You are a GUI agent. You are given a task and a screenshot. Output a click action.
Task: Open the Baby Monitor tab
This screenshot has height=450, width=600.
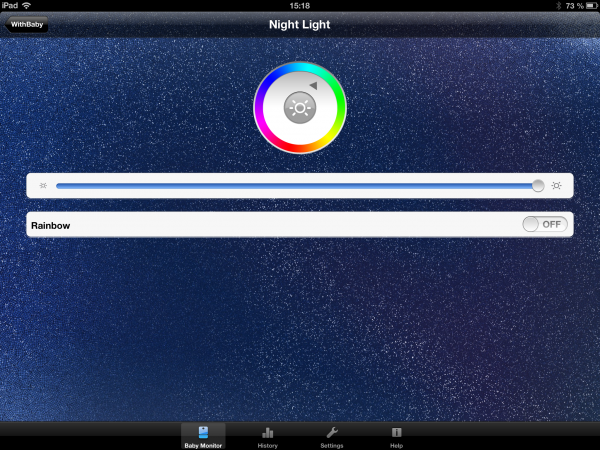tap(203, 436)
